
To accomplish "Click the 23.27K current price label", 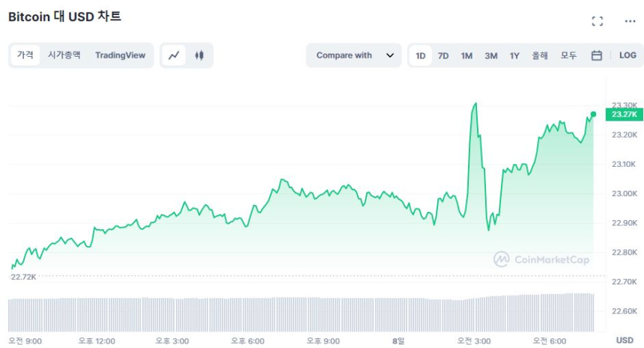I will click(623, 115).
